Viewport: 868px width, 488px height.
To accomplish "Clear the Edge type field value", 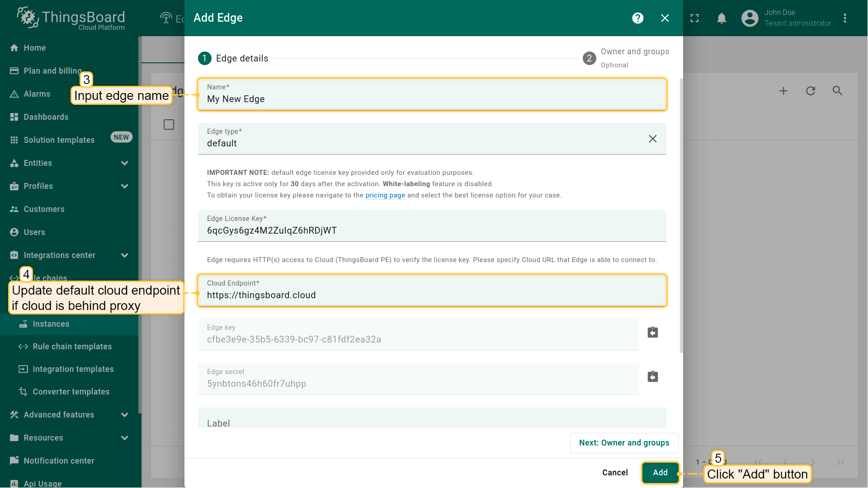I will click(653, 139).
